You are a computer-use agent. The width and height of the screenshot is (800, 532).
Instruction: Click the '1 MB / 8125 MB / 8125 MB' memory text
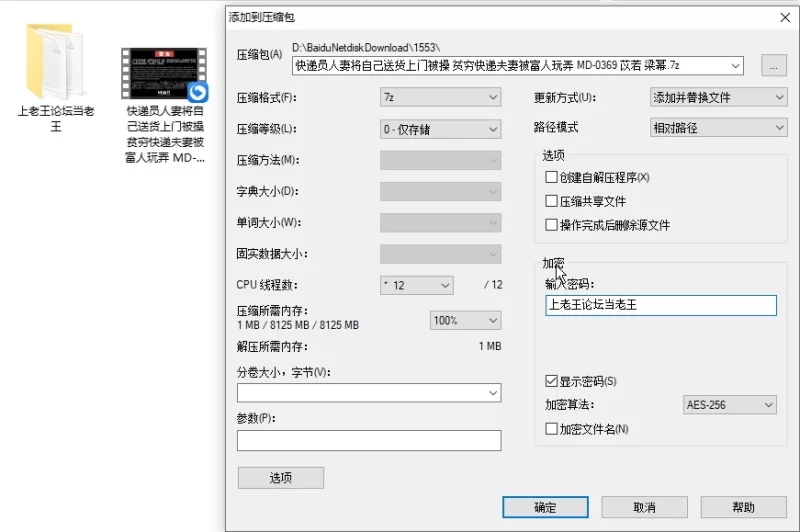[298, 325]
